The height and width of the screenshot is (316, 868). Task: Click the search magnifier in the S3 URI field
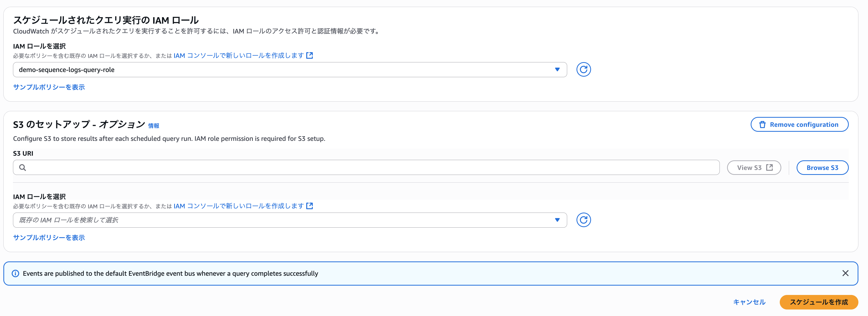click(23, 167)
